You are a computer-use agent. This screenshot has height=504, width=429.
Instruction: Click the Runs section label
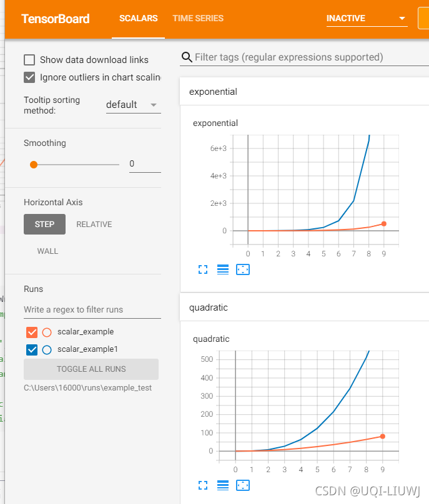coord(34,289)
